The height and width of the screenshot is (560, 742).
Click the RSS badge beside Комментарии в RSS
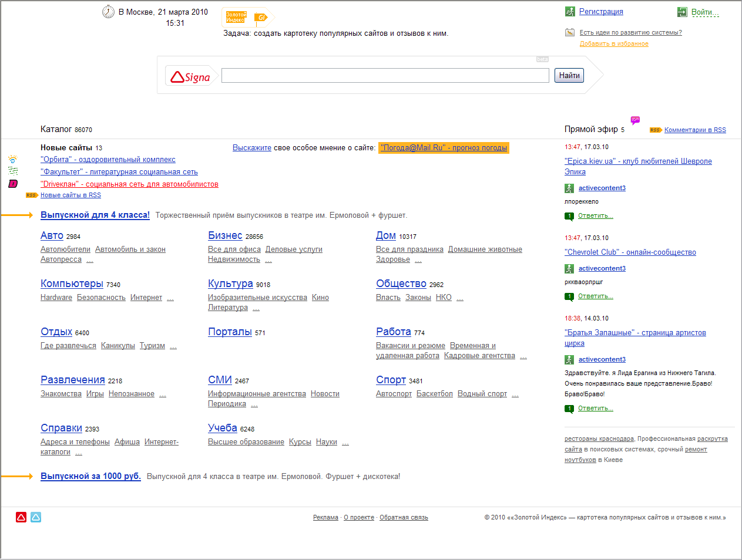click(656, 130)
